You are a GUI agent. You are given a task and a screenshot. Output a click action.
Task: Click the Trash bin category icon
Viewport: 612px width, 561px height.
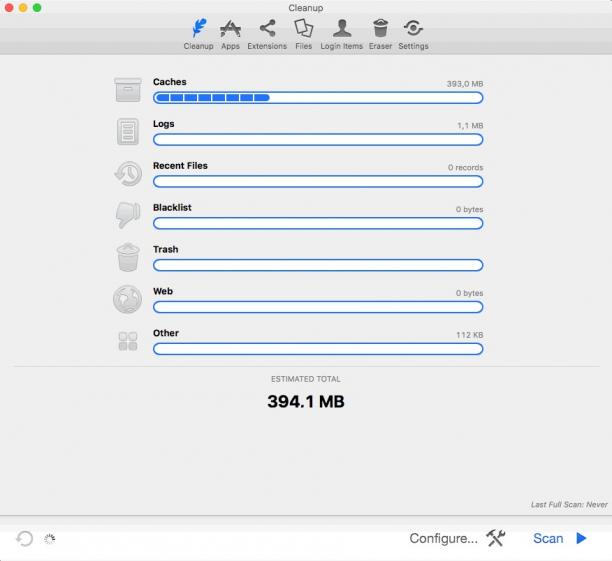point(128,257)
